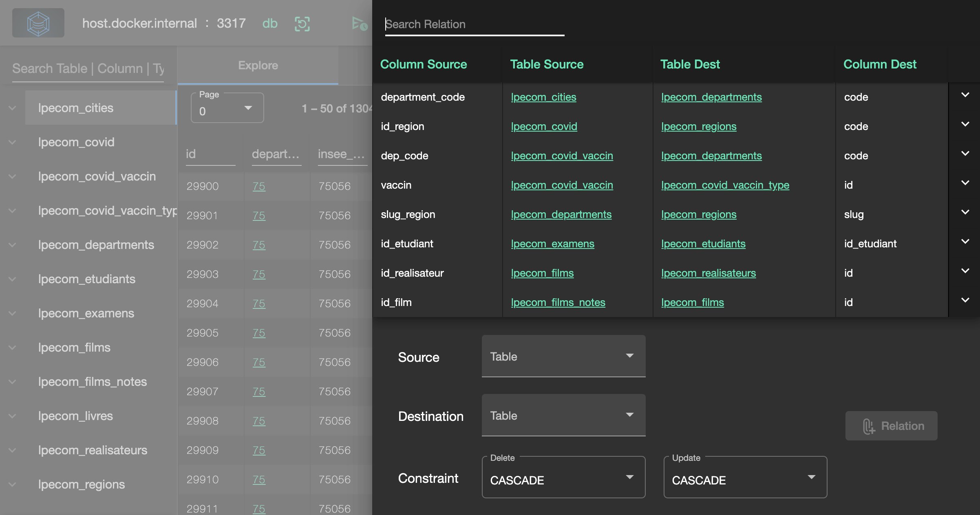This screenshot has width=980, height=515.
Task: Open lpecom_regions link in slug_region row
Action: (699, 214)
